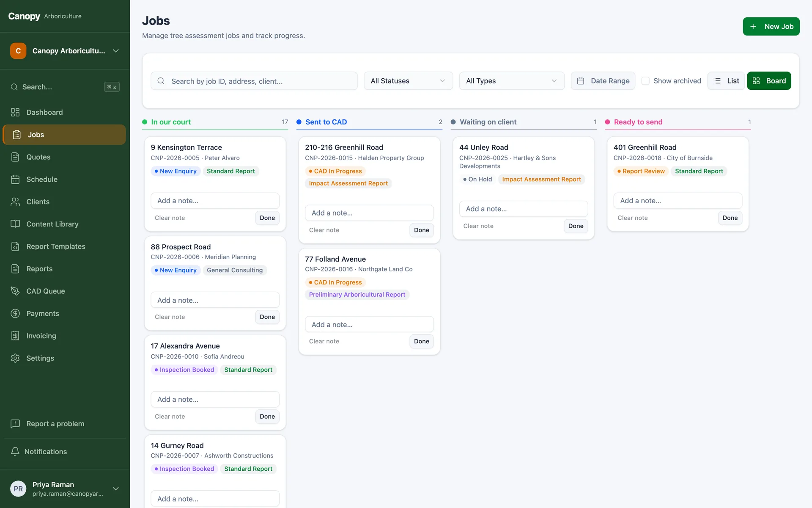This screenshot has width=812, height=508.
Task: Click the Board view grid icon
Action: tap(756, 81)
